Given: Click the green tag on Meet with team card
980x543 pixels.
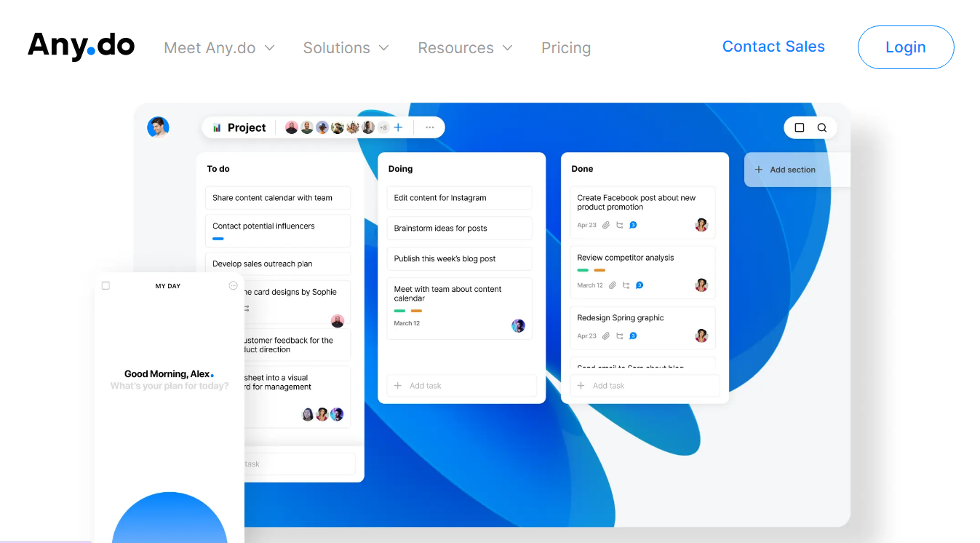Looking at the screenshot, I should pos(400,311).
